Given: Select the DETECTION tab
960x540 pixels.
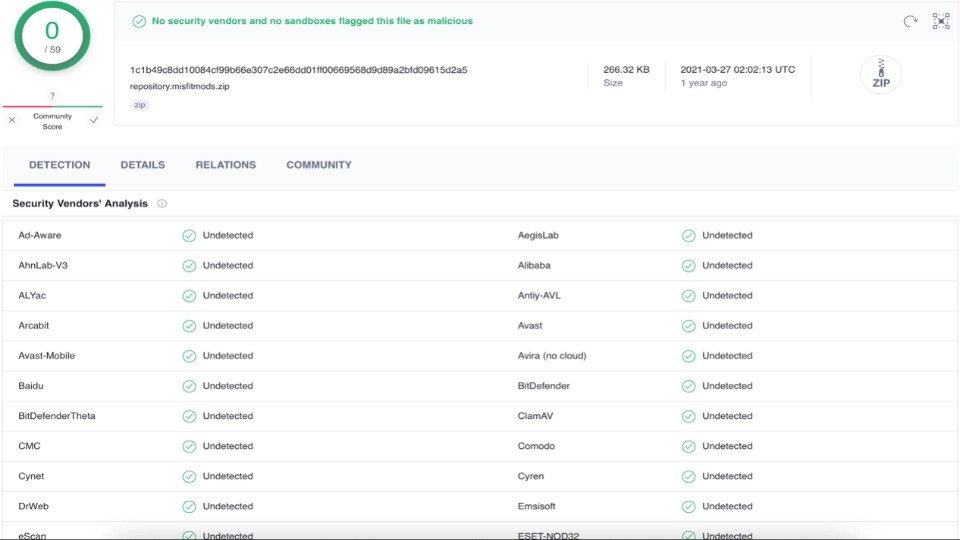Looking at the screenshot, I should tap(59, 165).
